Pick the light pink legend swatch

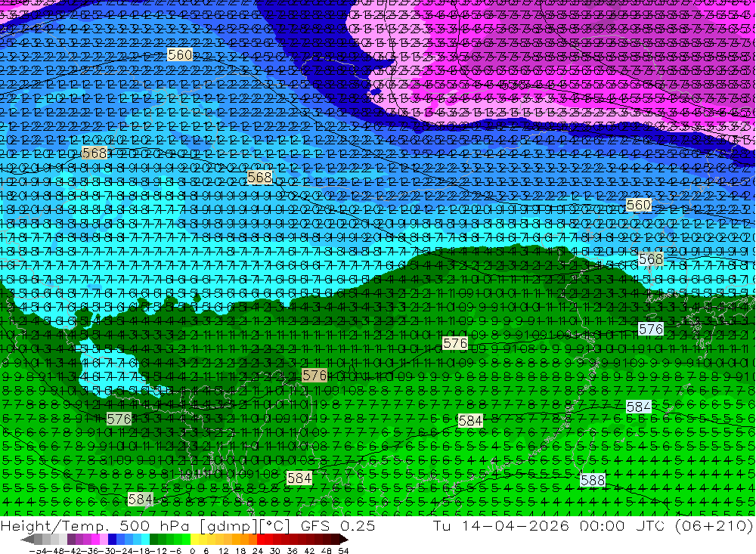coord(104,540)
